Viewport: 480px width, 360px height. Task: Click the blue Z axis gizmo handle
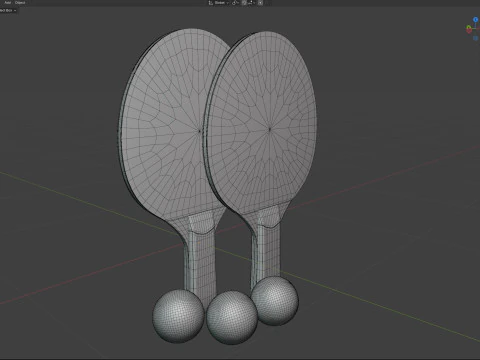475,20
